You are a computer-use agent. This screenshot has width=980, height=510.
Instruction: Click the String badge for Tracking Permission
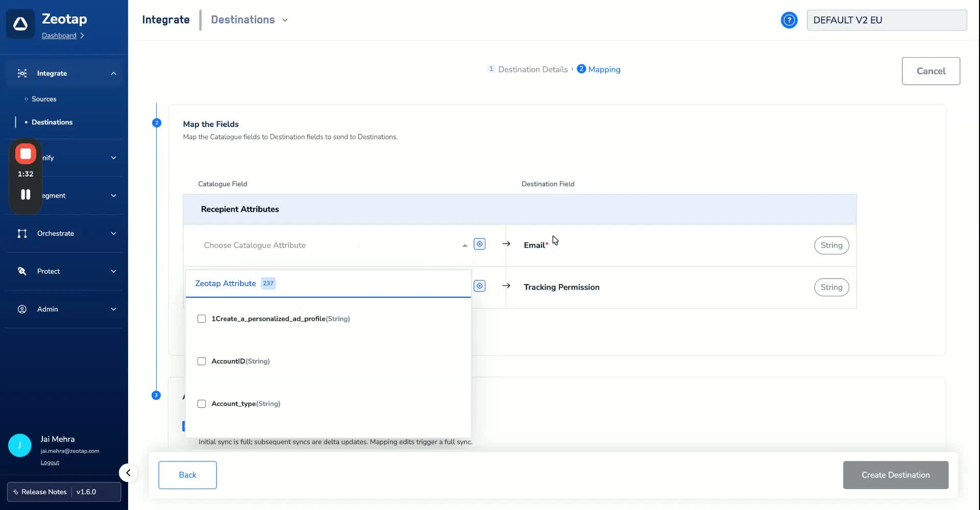(831, 287)
